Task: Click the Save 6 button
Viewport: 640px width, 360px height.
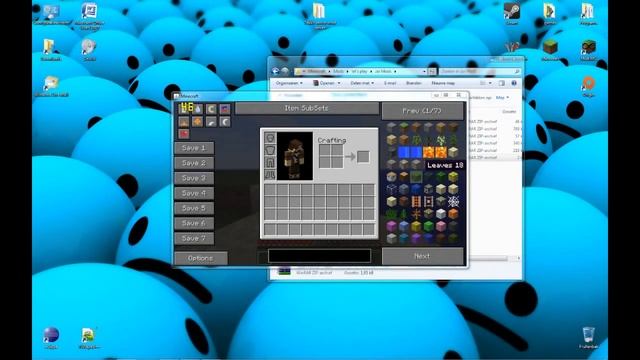Action: click(x=194, y=223)
